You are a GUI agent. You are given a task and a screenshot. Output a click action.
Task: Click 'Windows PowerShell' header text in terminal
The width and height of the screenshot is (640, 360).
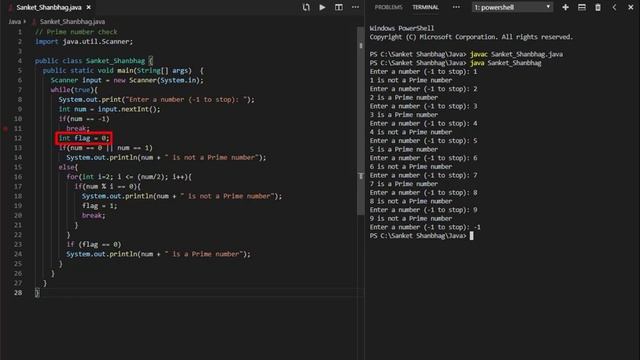coord(402,28)
